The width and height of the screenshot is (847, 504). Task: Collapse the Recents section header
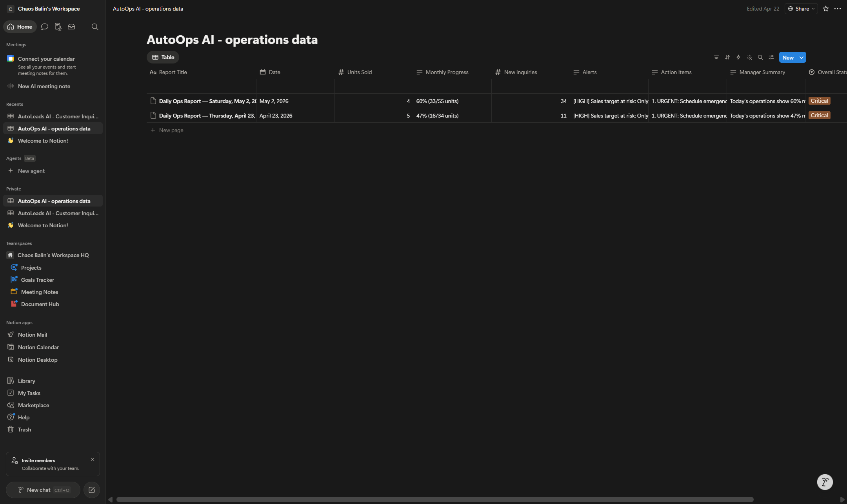click(15, 104)
